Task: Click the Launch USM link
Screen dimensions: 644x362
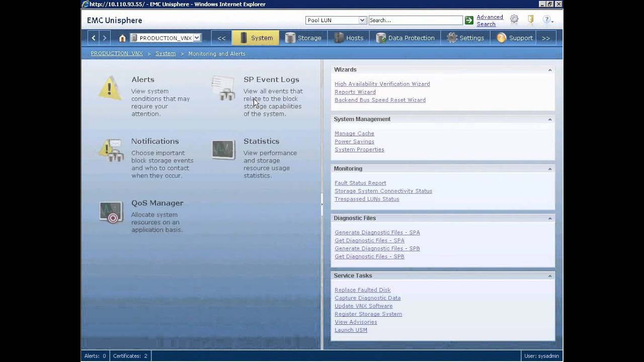Action: point(351,330)
